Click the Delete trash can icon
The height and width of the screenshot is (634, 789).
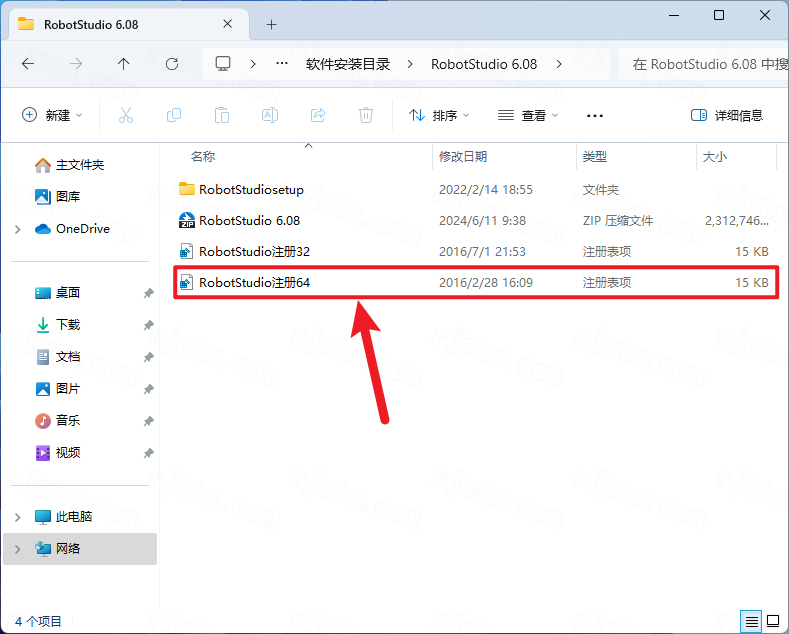pos(366,115)
